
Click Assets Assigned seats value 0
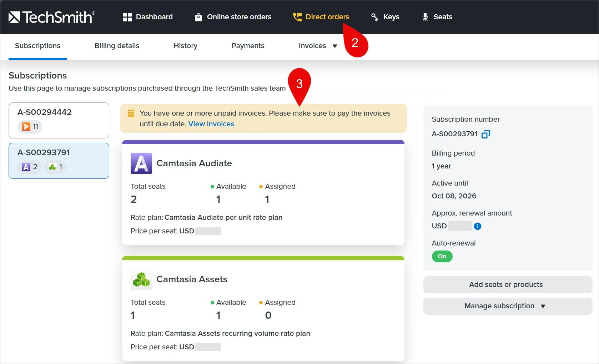268,315
